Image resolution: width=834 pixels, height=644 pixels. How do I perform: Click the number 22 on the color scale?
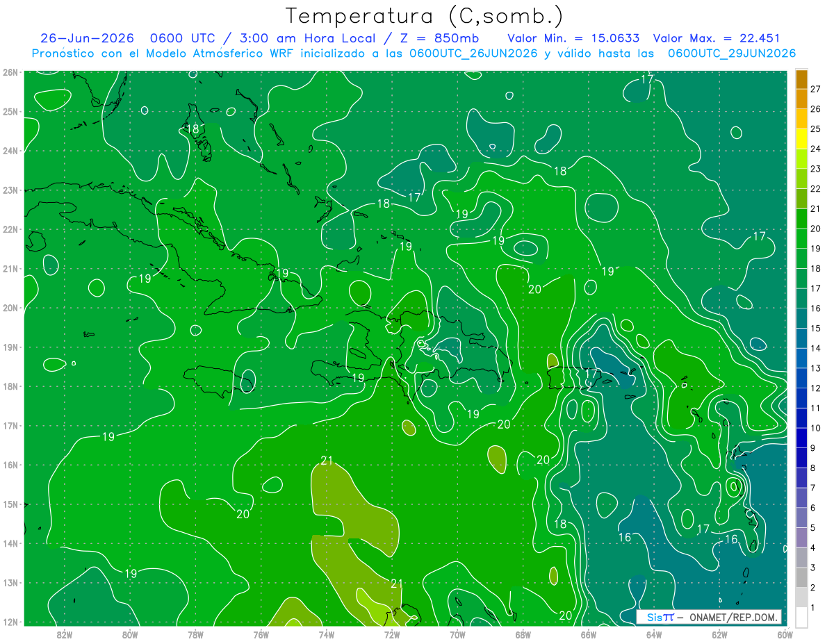(x=815, y=189)
